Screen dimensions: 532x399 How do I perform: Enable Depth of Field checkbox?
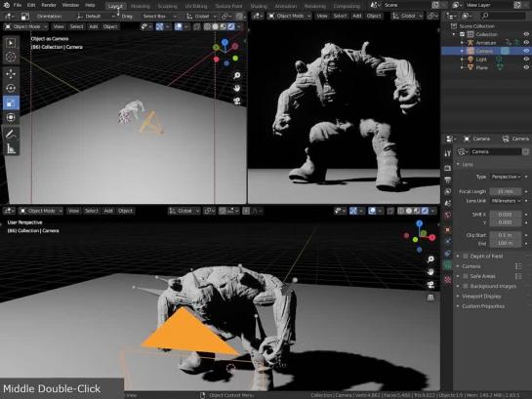(466, 257)
